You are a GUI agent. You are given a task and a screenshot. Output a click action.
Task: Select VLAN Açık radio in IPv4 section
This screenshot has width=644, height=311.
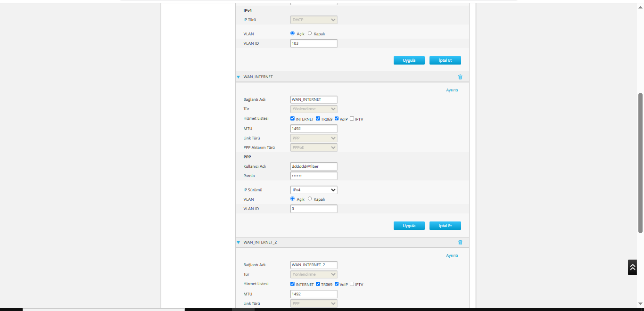click(293, 33)
